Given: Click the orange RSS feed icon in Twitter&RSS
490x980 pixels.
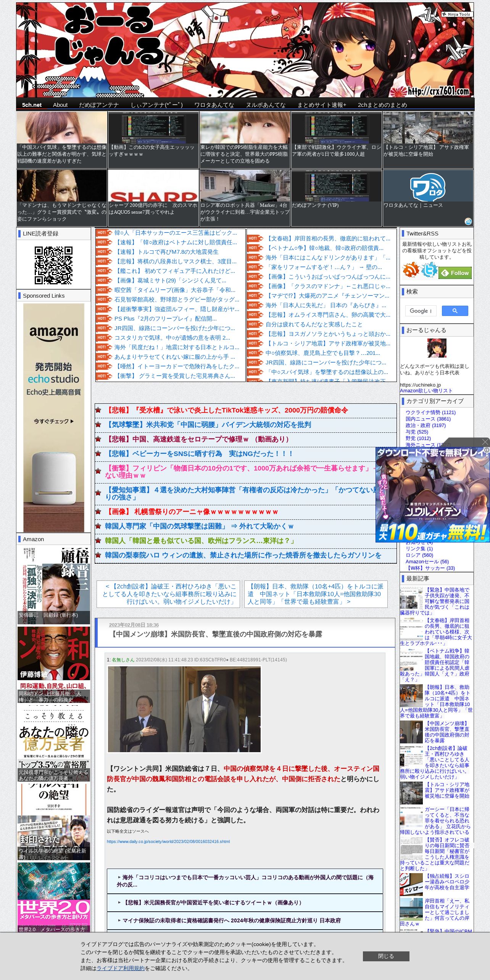Looking at the screenshot, I should [x=410, y=270].
